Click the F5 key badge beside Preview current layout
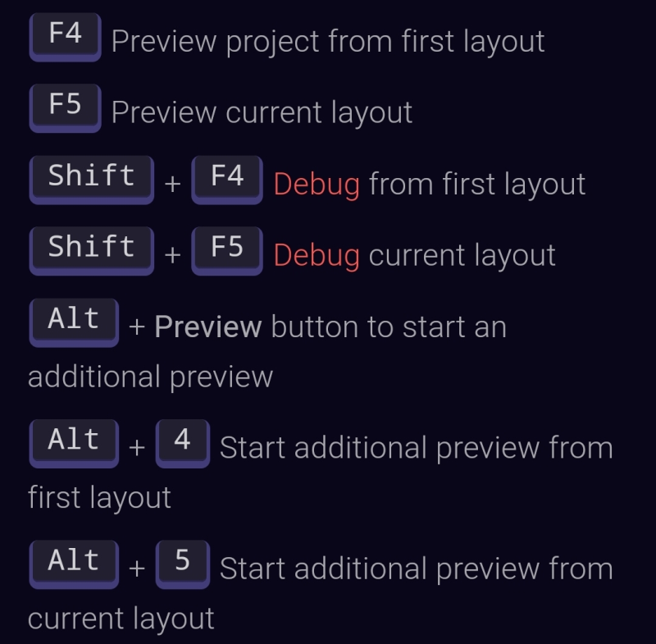Screen dimensions: 656x644 coord(66,108)
